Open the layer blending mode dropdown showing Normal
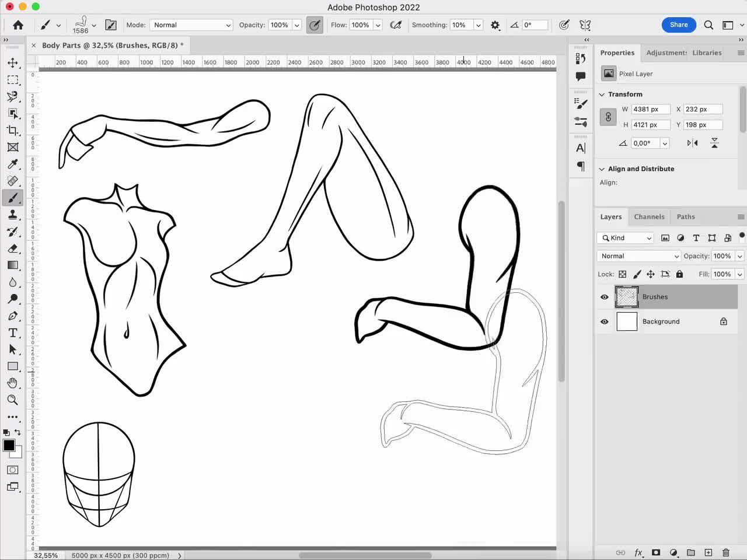Viewport: 747px width, 560px height. (x=638, y=256)
